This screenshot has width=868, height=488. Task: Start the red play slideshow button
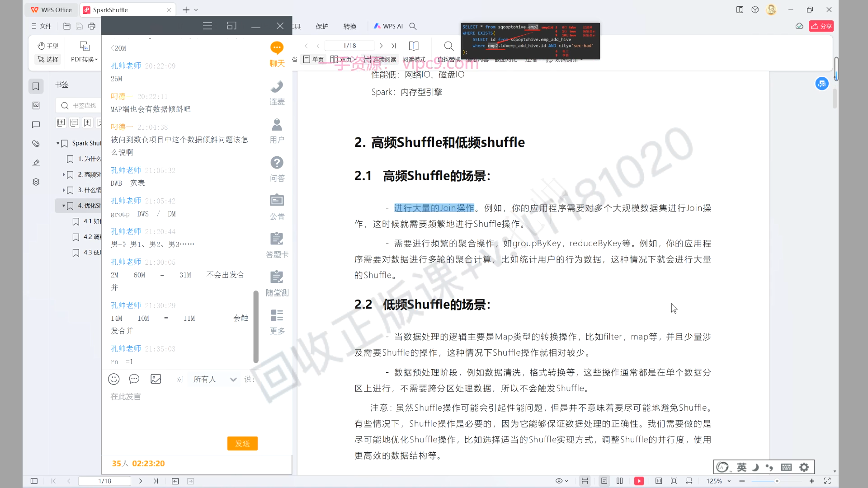[639, 481]
